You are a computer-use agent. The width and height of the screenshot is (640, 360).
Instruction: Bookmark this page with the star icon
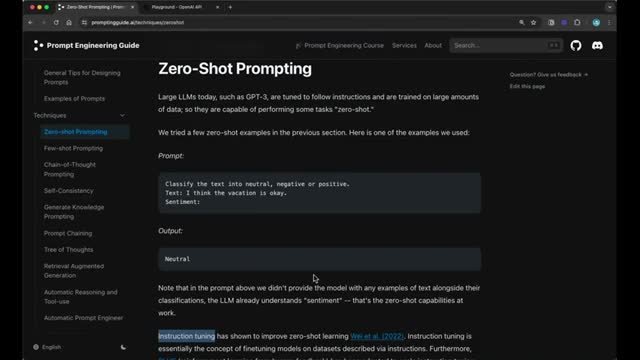coord(533,22)
